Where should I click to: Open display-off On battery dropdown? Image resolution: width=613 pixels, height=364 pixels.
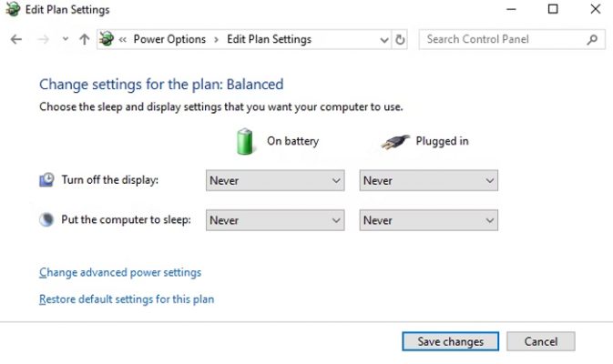[275, 180]
